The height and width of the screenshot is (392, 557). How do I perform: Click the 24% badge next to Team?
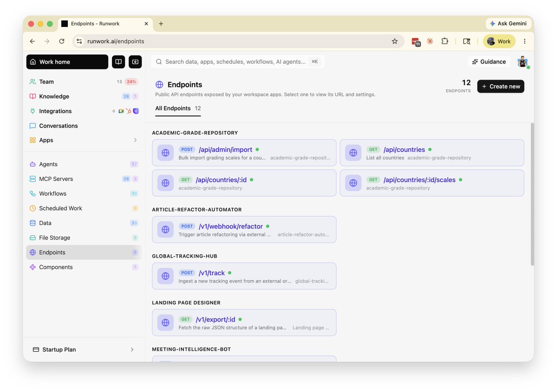coord(131,82)
